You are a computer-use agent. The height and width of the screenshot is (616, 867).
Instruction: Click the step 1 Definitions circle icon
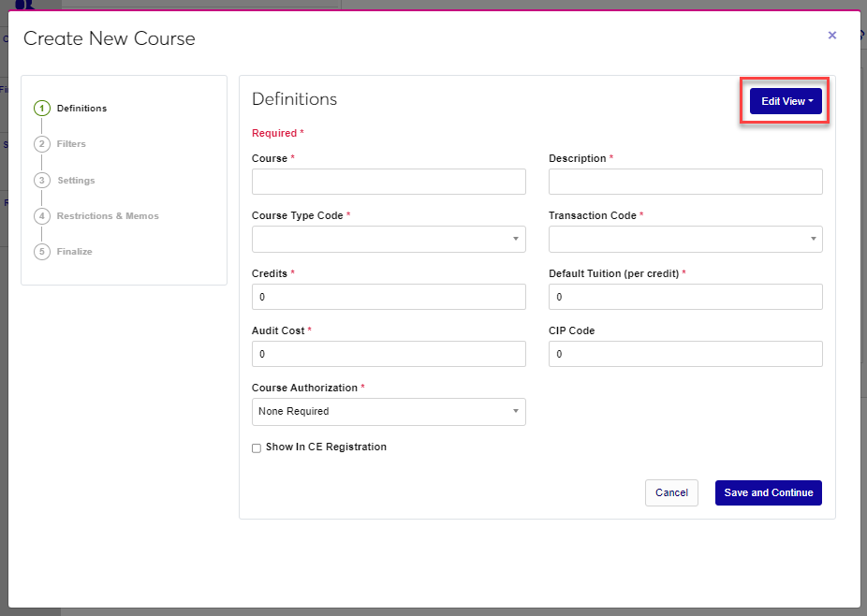(x=41, y=109)
